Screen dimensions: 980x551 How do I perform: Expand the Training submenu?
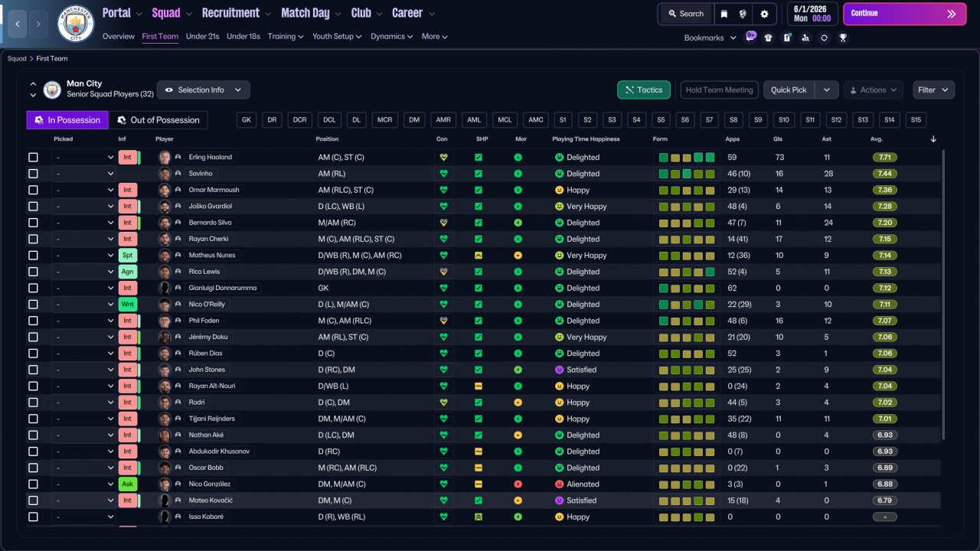point(286,36)
